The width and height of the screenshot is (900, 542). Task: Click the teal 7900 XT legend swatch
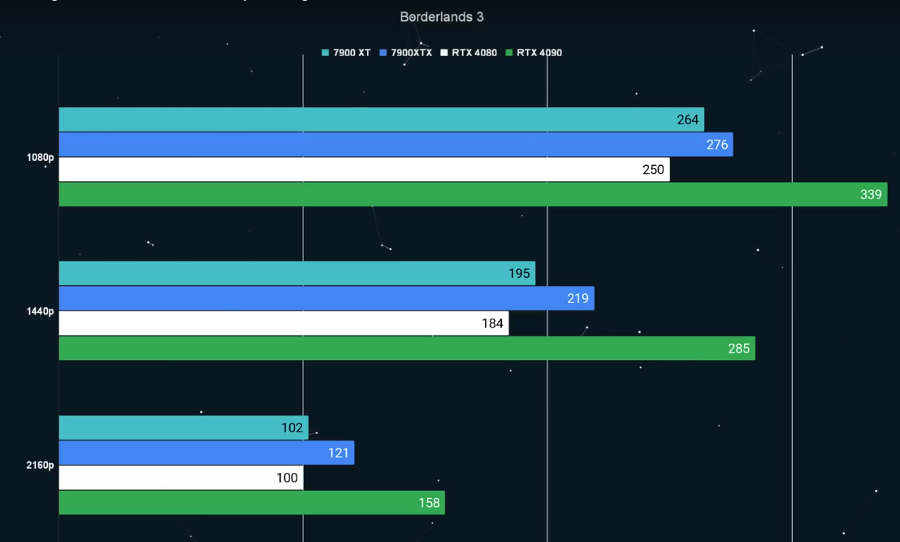pos(325,53)
